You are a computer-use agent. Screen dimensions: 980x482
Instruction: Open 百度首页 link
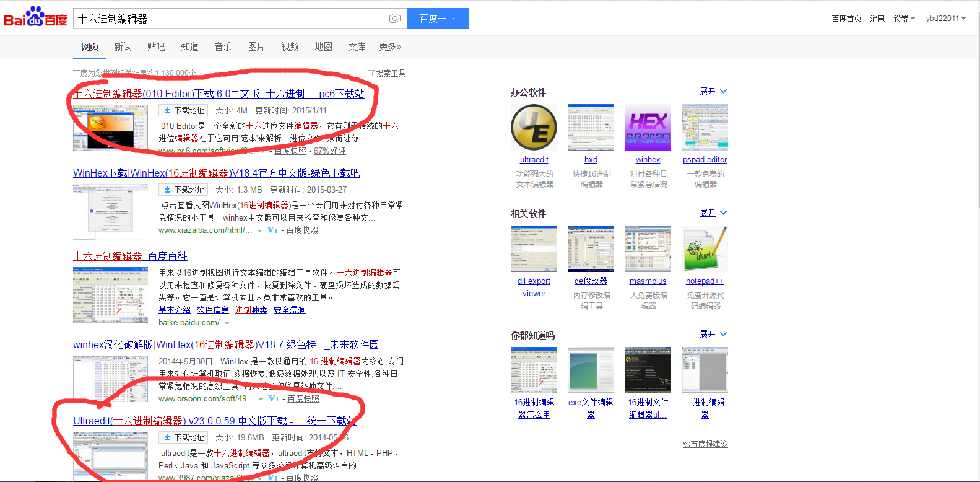(x=846, y=19)
